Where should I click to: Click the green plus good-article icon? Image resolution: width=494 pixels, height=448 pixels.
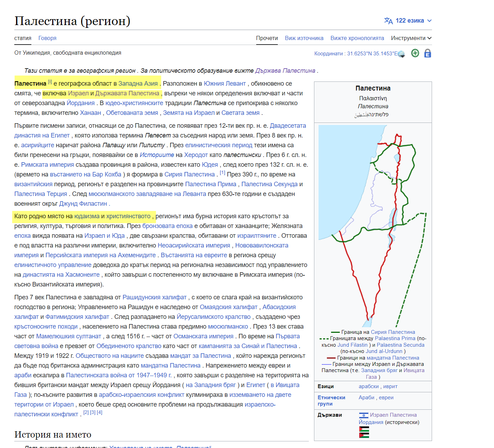[415, 53]
